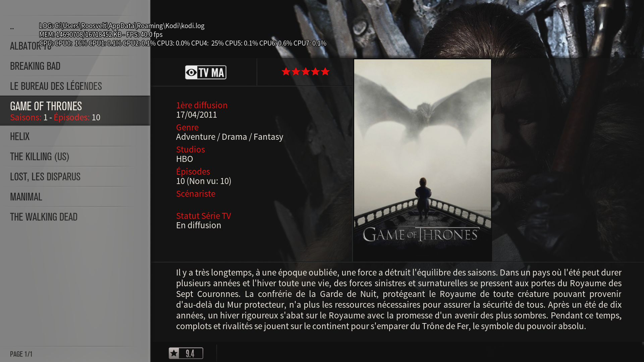Choose The Killing (US)
The width and height of the screenshot is (644, 362).
75,157
